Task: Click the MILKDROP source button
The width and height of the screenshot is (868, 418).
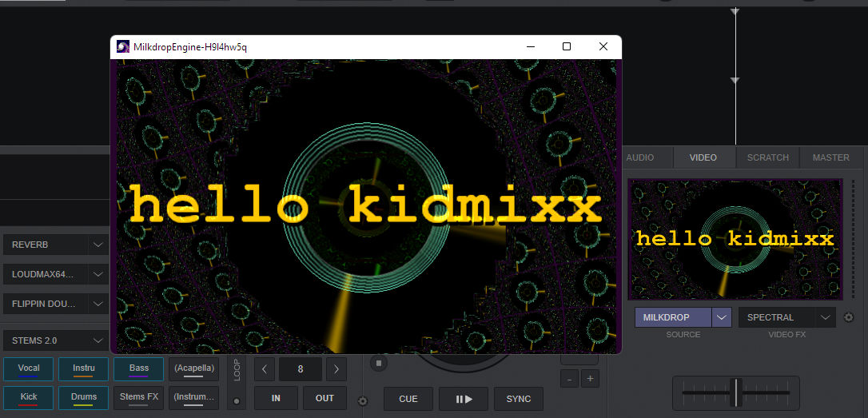Action: (673, 317)
